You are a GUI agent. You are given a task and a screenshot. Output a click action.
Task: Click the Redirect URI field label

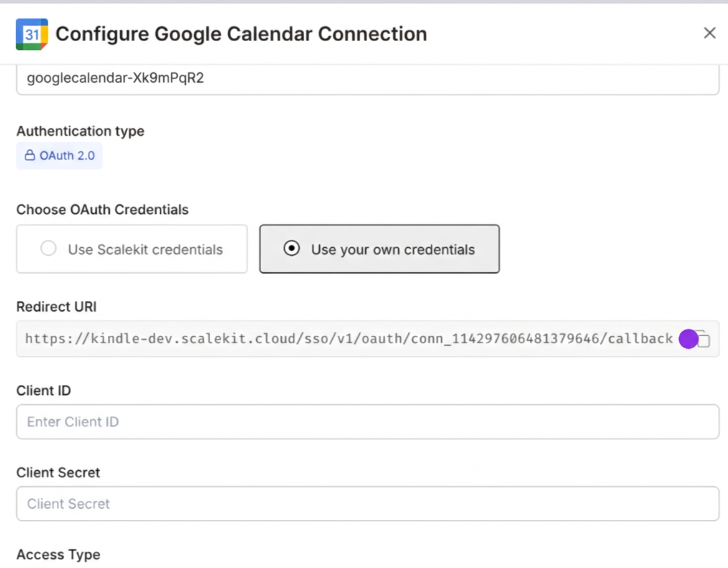(56, 306)
